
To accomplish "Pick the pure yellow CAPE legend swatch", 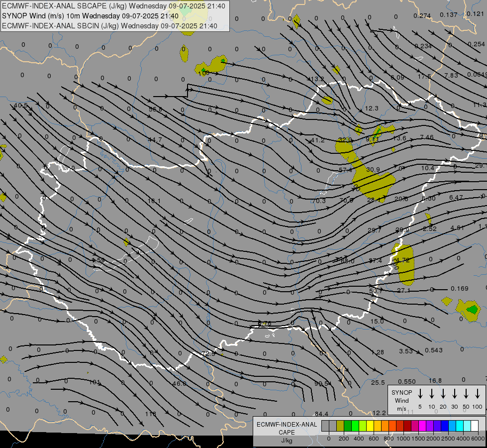I will tap(370, 426).
